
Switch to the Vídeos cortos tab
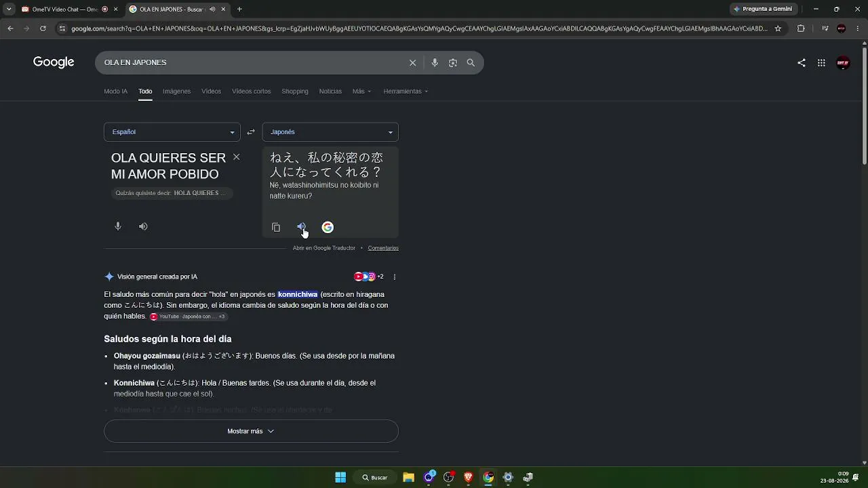tap(251, 91)
